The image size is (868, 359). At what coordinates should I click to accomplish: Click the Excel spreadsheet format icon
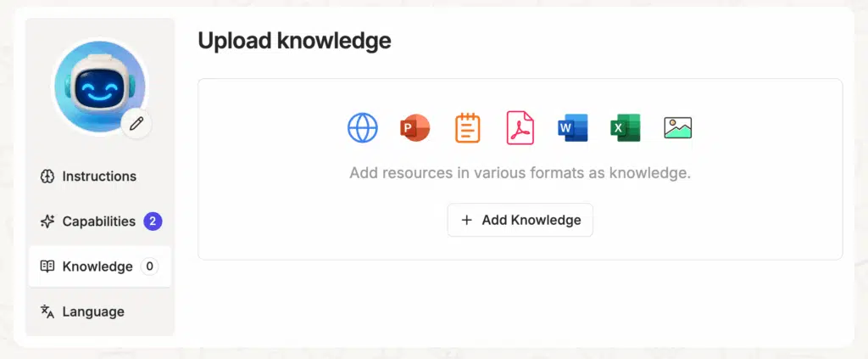point(625,128)
